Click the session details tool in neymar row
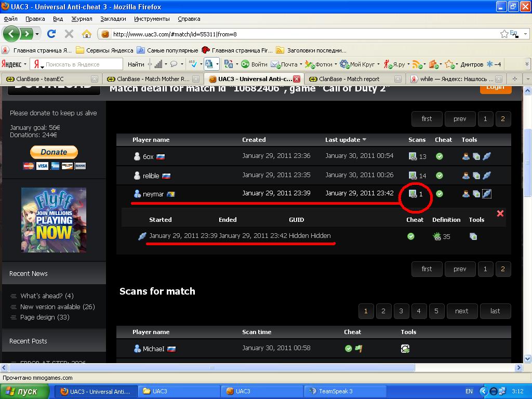This screenshot has height=399, width=532. point(486,194)
